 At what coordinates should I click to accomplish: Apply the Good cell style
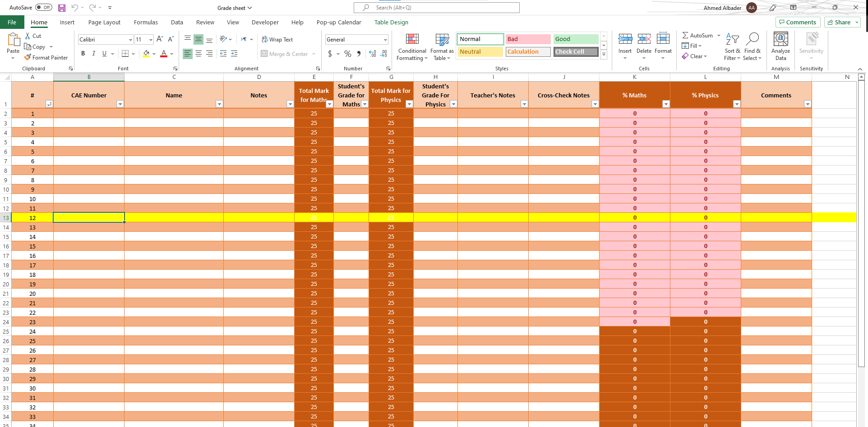click(576, 39)
